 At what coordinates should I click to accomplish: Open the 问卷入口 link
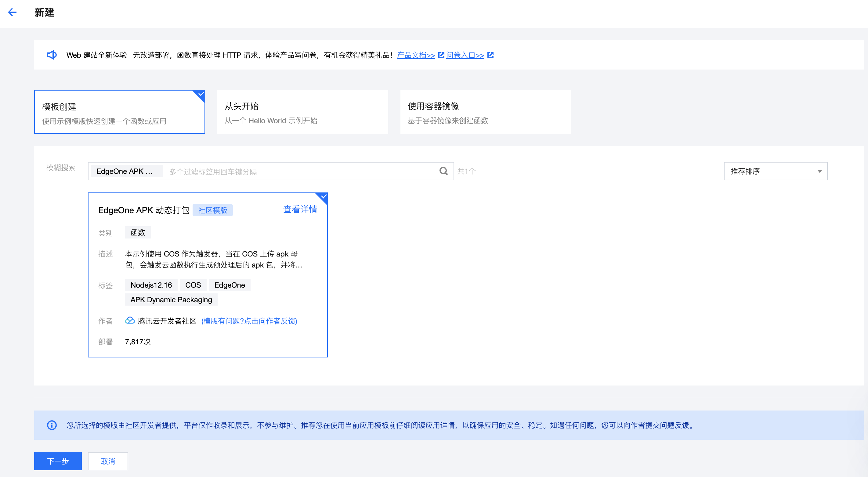(465, 55)
